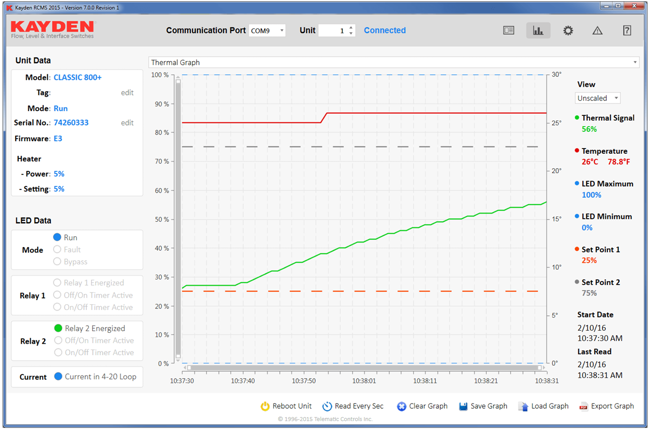Click the Set Point 1 25% value
The image size is (650, 430).
click(x=589, y=260)
